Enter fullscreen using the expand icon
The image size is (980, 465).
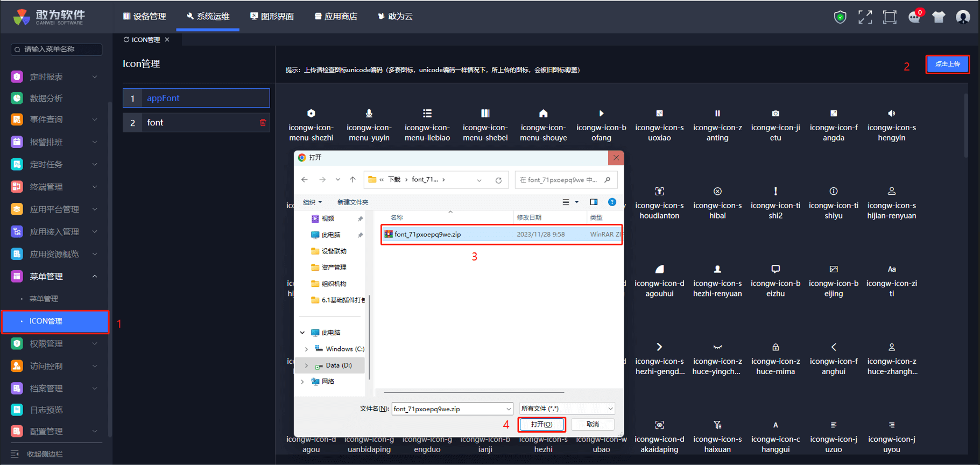coord(865,17)
